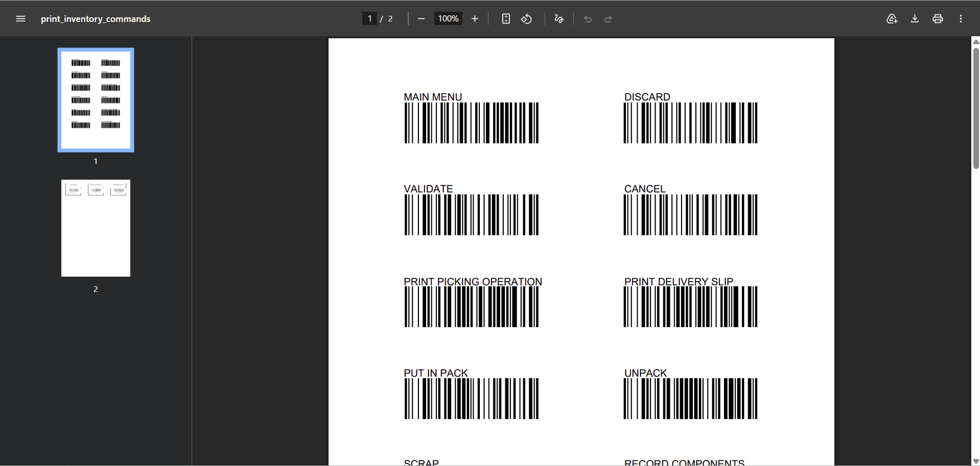Open the sidebar hamburger menu

20,18
